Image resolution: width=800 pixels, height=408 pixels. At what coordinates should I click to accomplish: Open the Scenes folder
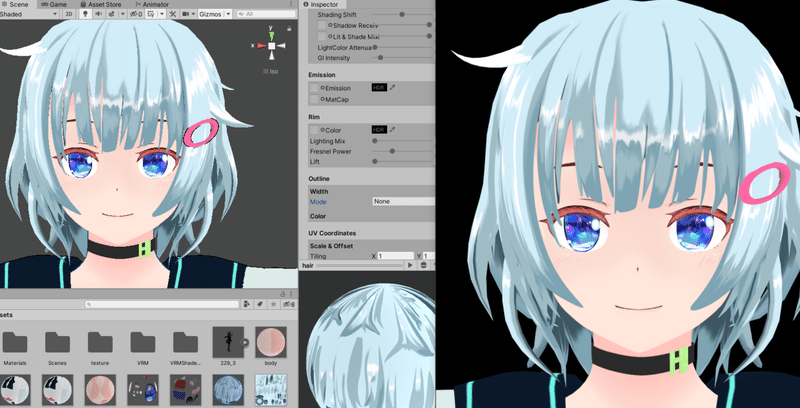(x=57, y=346)
